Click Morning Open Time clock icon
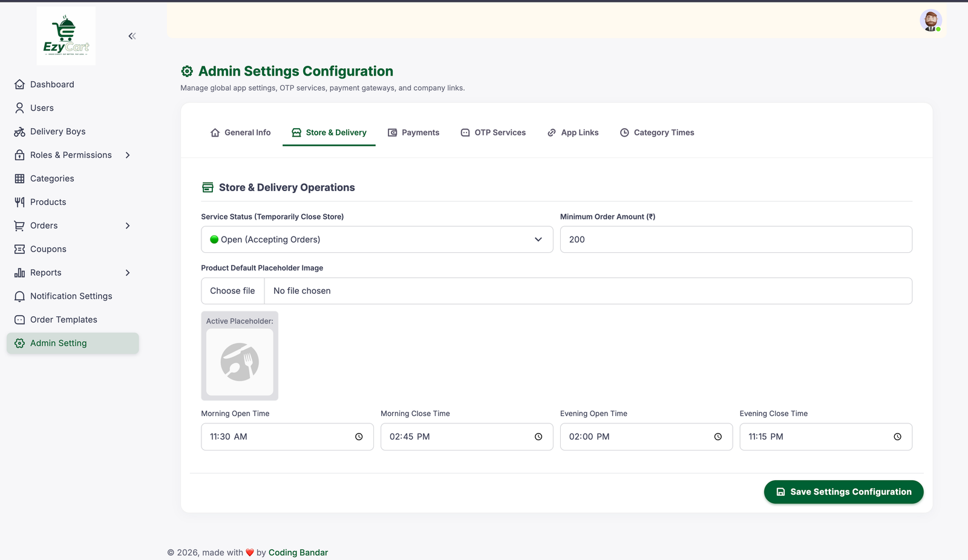 (x=359, y=437)
